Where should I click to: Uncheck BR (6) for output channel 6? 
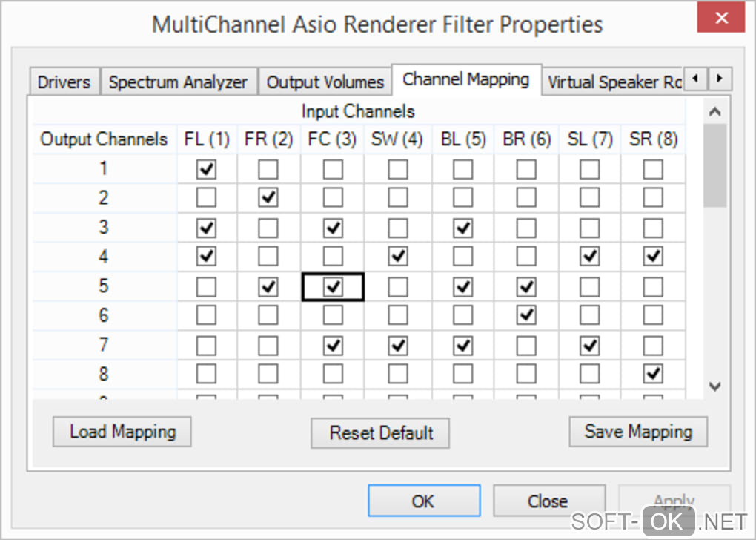[526, 315]
